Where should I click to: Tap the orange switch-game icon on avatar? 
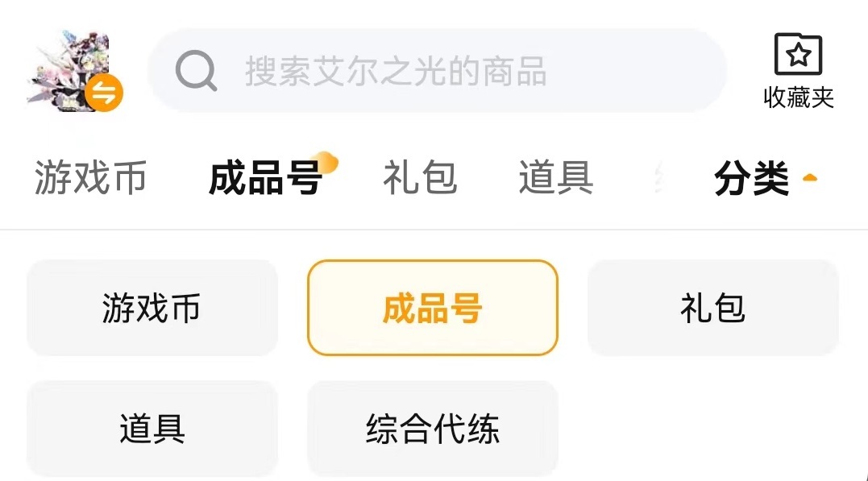point(104,93)
